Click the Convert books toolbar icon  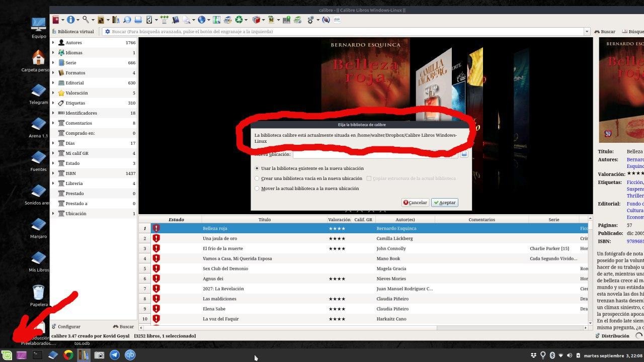pos(101,20)
